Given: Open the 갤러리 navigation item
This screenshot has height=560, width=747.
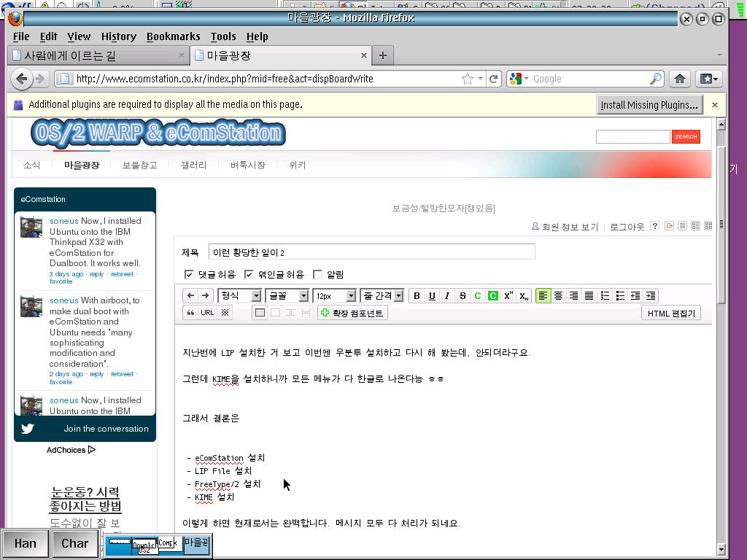Looking at the screenshot, I should [193, 166].
